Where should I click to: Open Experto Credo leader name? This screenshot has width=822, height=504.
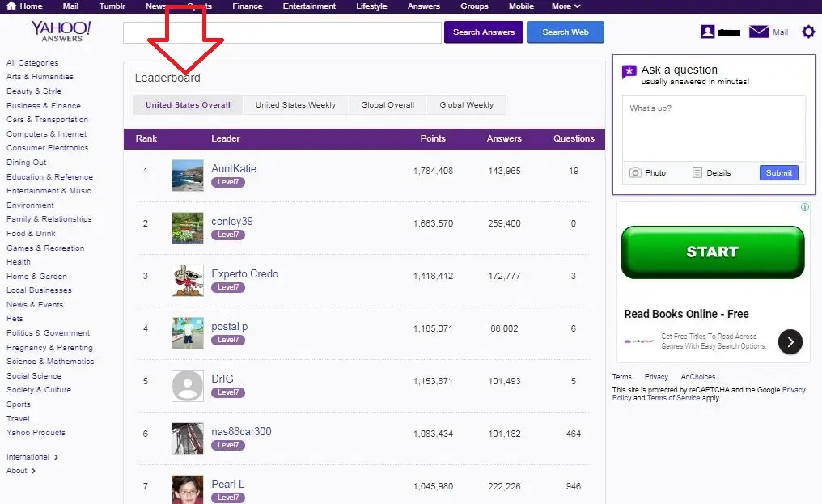[245, 273]
